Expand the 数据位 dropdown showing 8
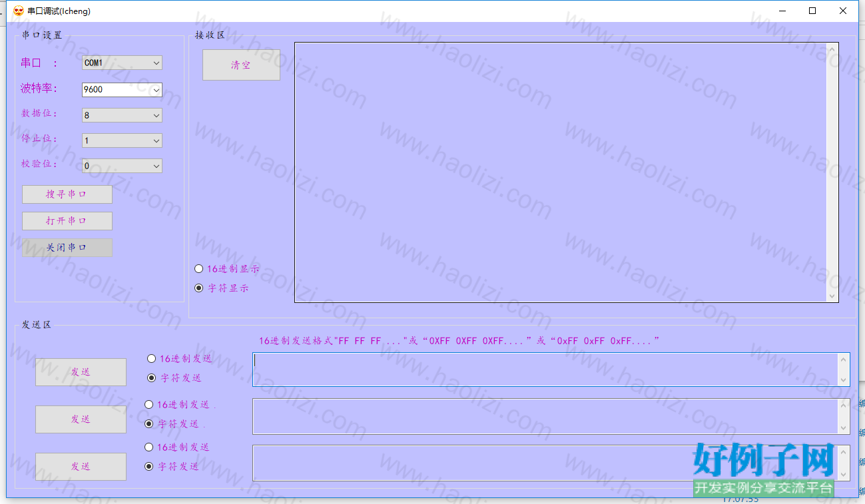This screenshot has width=865, height=504. point(122,115)
